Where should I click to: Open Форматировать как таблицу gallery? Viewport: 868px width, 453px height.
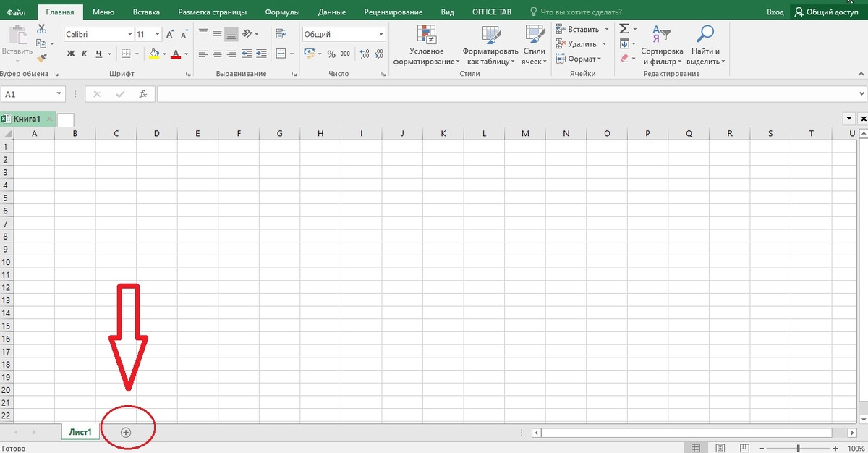[490, 45]
